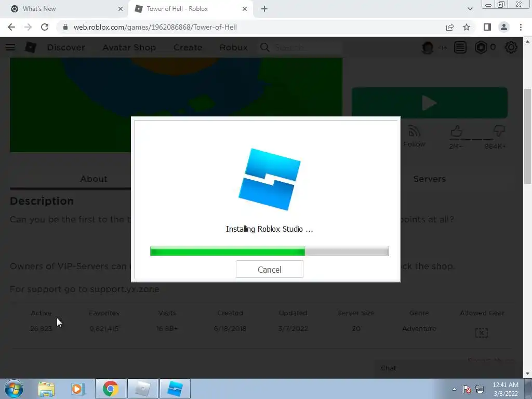Open Chrome three-dot menu

(x=521, y=27)
